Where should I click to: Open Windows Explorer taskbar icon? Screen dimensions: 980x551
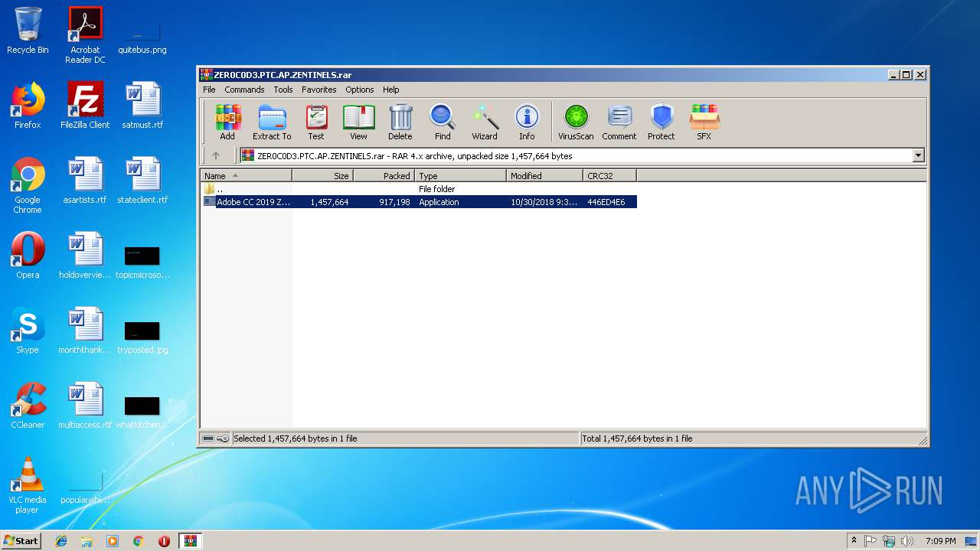87,541
